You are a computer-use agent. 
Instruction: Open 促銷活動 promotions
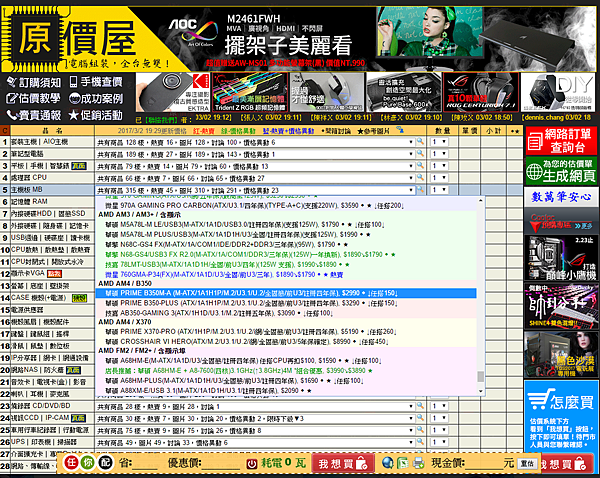95,115
